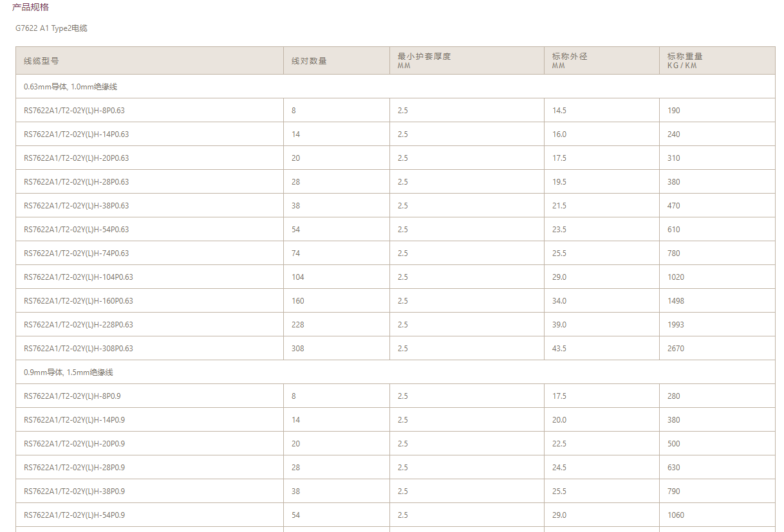
Task: Click model cell RS7622A1/T2-02Y(L)H-308P0.63
Action: coord(79,349)
